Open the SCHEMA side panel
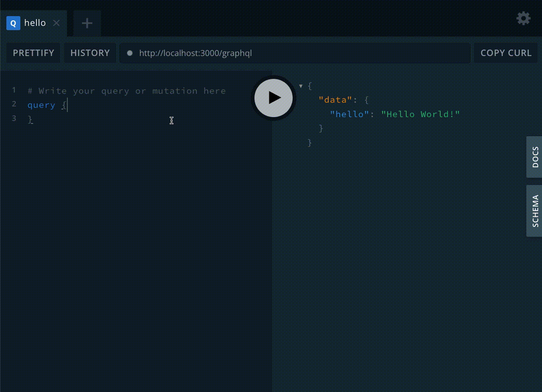Viewport: 542px width, 392px height. pos(534,211)
